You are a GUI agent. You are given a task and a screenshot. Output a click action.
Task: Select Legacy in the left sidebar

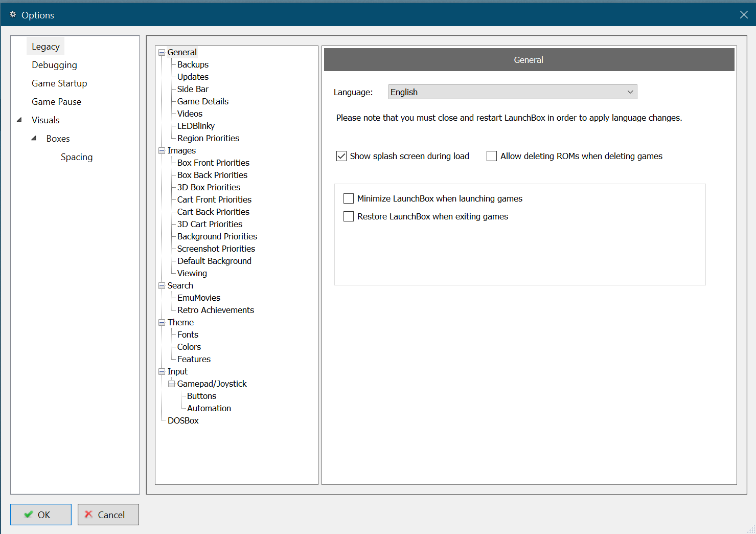45,47
